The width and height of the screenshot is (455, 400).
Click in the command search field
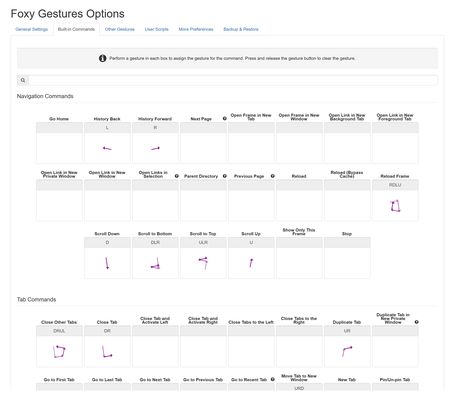tap(233, 80)
